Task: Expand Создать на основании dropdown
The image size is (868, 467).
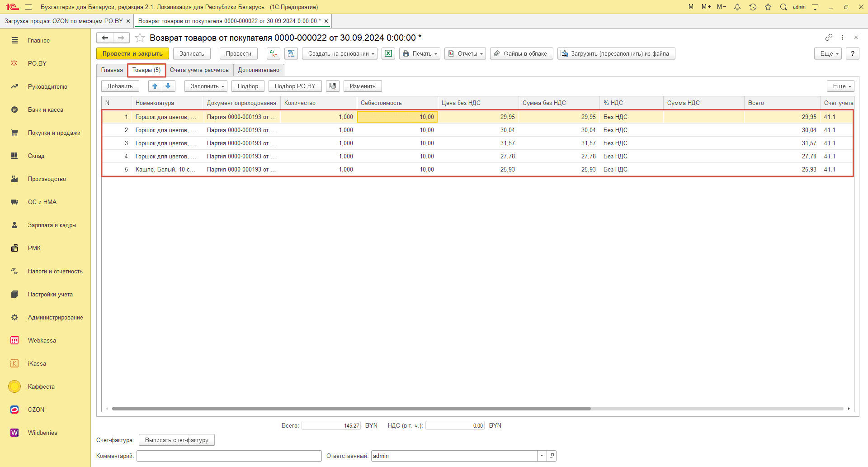Action: 340,53
